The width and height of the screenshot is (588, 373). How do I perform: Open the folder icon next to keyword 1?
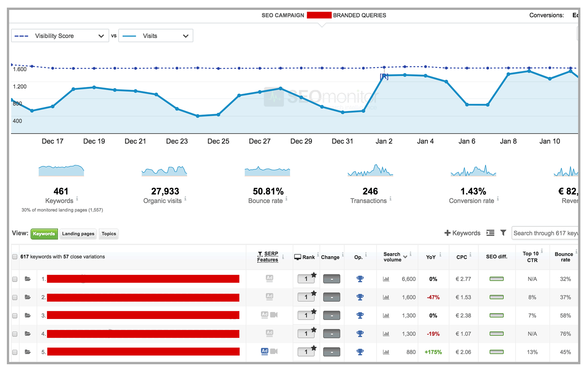pos(27,279)
